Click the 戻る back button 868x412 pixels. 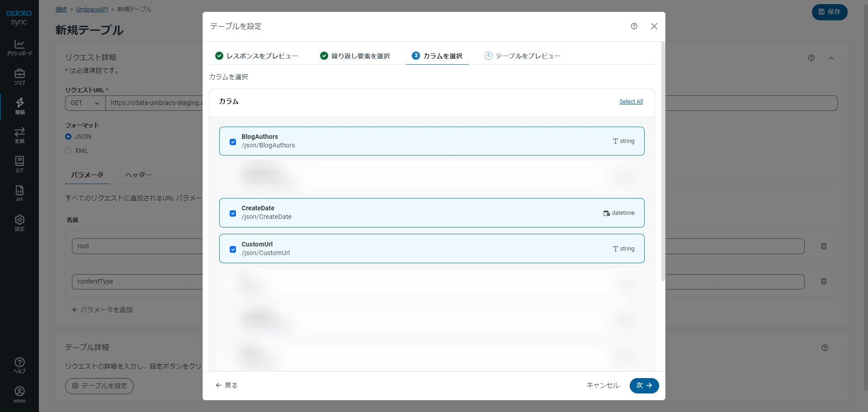coord(226,385)
